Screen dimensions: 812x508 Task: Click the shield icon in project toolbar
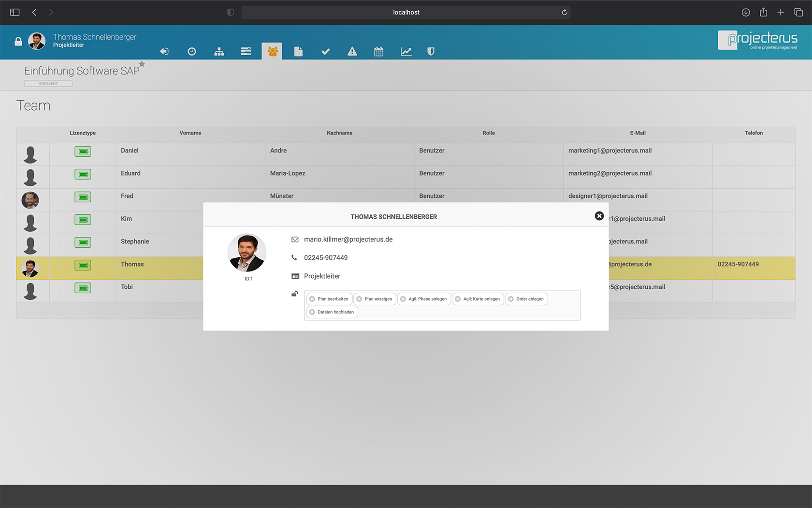click(431, 52)
